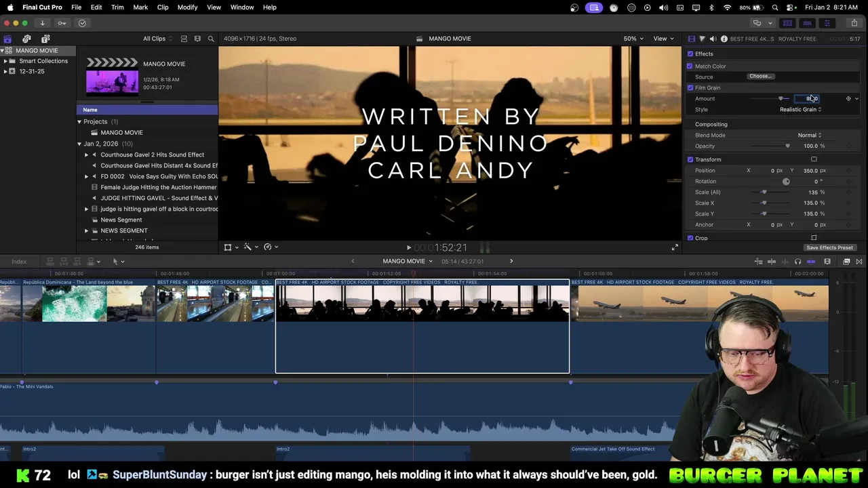Play the viewer clip
This screenshot has height=488, width=868.
coord(408,248)
